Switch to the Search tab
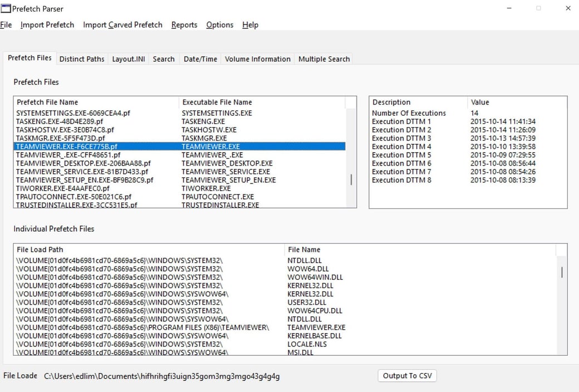579x392 pixels. click(164, 59)
